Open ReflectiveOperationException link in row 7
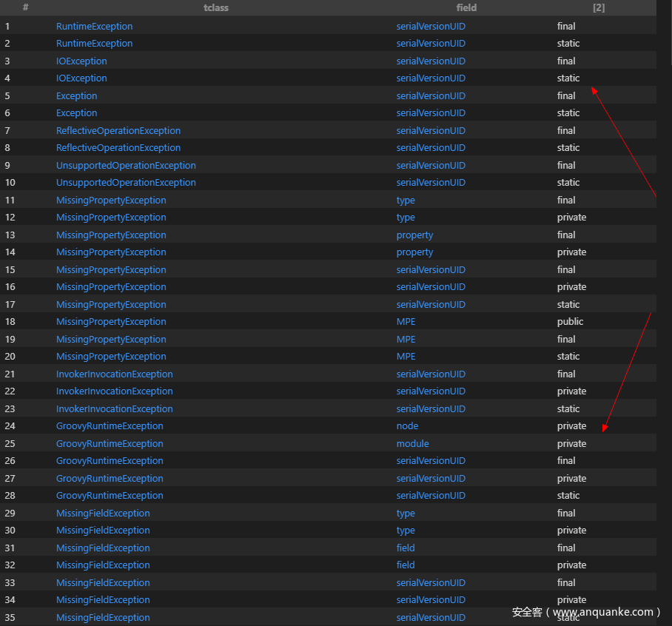 tap(118, 130)
